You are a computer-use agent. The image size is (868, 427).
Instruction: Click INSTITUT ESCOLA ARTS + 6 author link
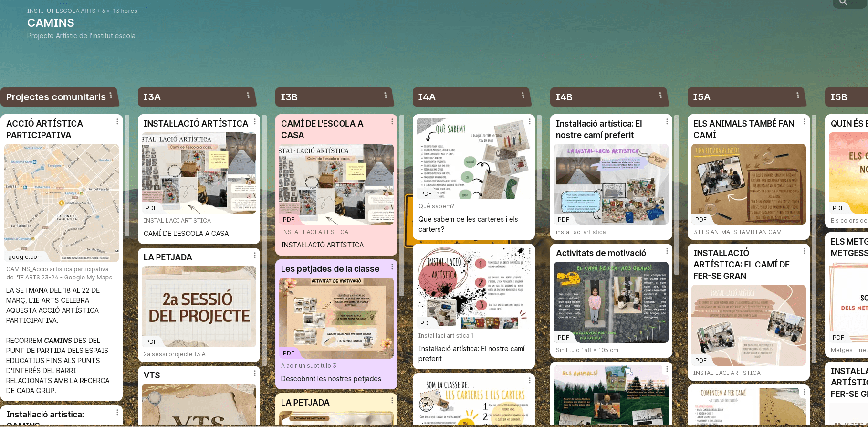click(x=66, y=11)
